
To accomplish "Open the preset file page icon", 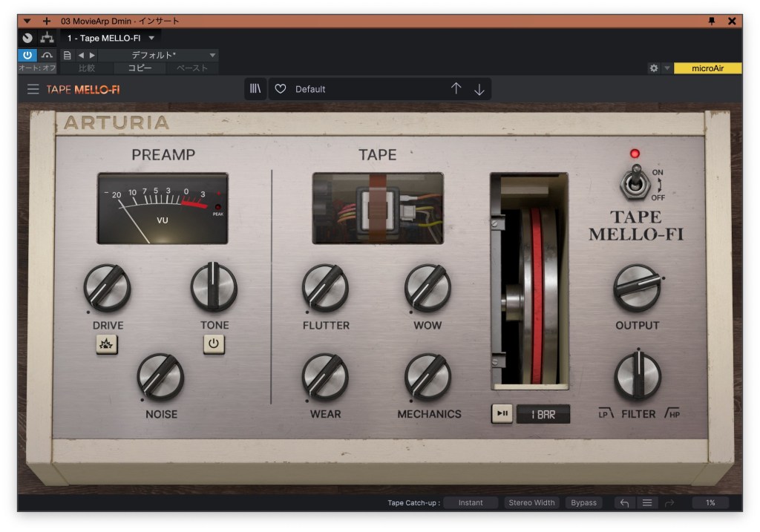I will click(x=68, y=55).
